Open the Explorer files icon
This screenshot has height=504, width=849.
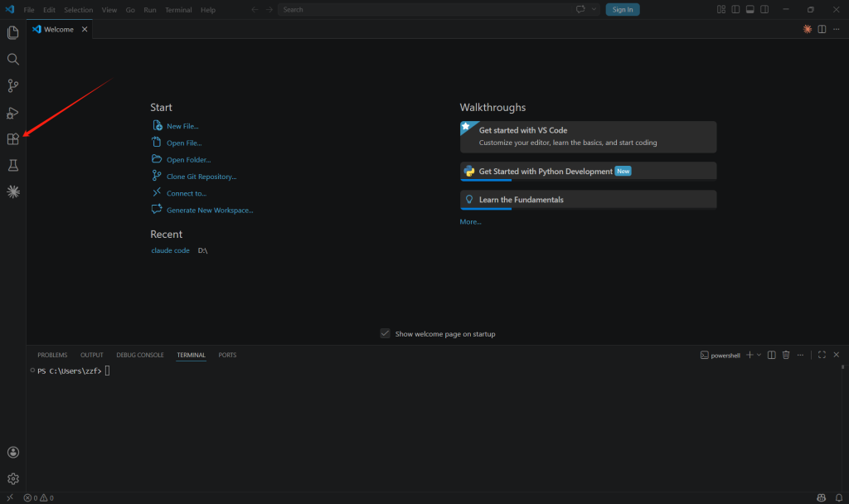[12, 33]
